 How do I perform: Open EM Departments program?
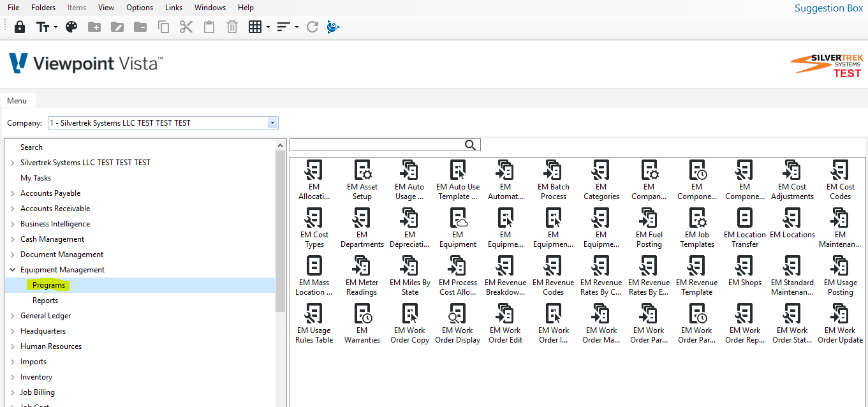pos(362,228)
